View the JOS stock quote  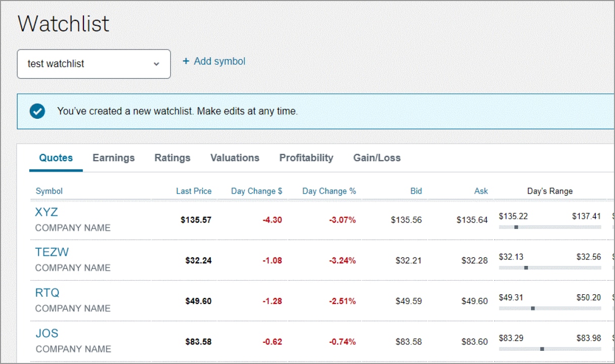tap(47, 333)
